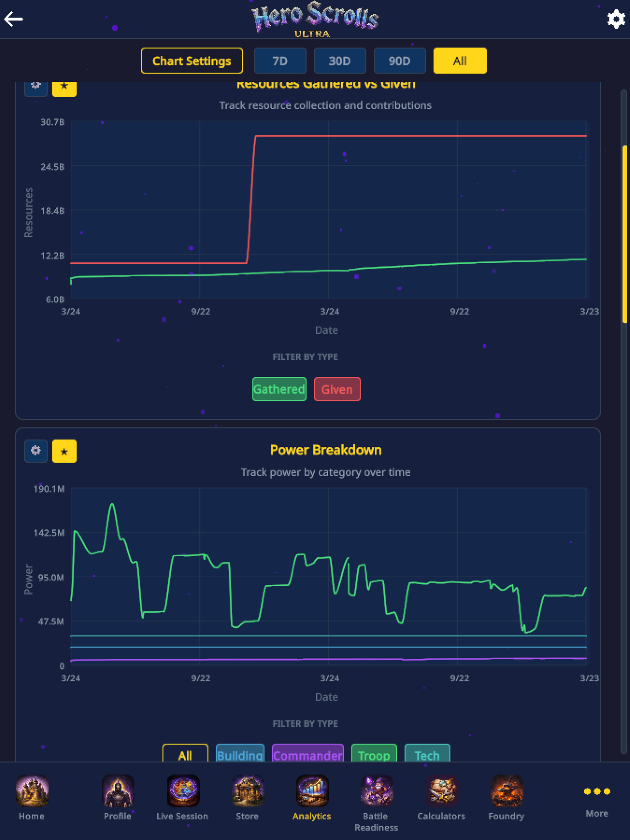The height and width of the screenshot is (840, 630).
Task: Select the 90D time range
Action: pyautogui.click(x=399, y=61)
